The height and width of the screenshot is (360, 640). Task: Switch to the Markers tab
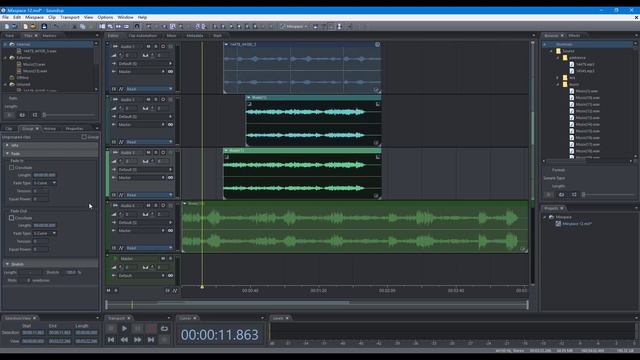pos(49,36)
